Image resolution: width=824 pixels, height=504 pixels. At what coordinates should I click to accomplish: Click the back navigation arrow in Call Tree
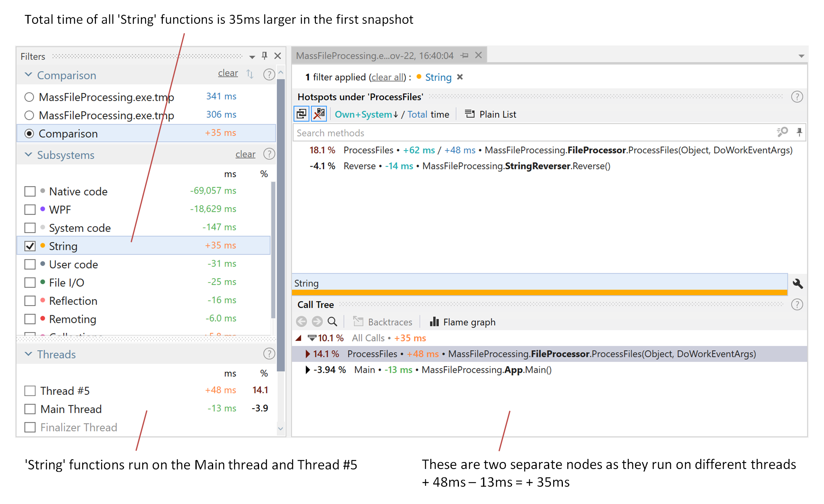tap(302, 322)
